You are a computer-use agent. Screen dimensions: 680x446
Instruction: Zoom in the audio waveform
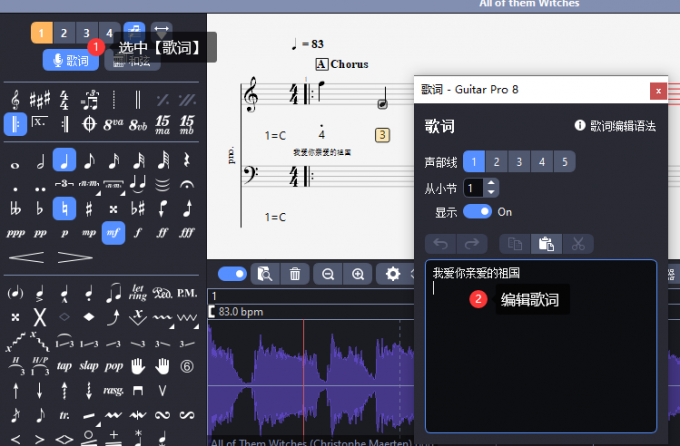[x=358, y=274]
